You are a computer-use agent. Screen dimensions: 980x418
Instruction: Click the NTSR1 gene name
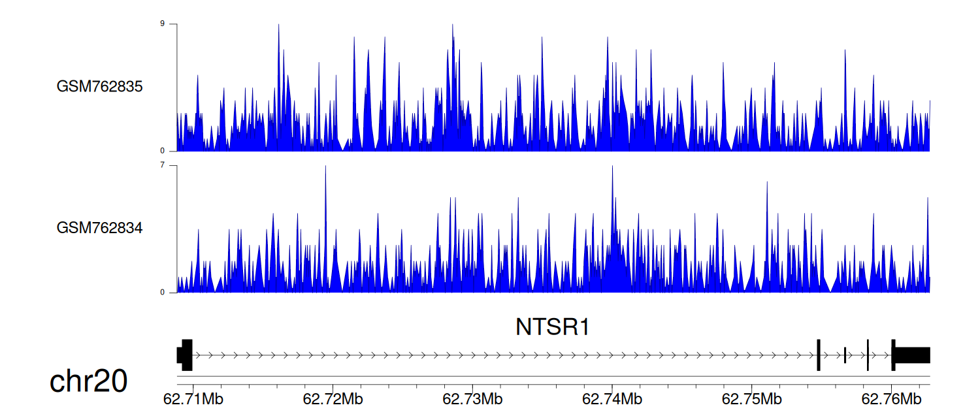[553, 327]
